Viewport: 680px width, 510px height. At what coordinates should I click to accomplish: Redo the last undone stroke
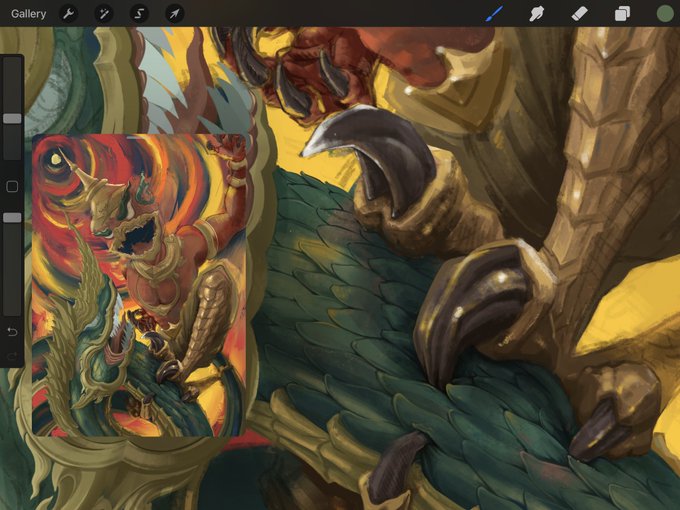12,356
